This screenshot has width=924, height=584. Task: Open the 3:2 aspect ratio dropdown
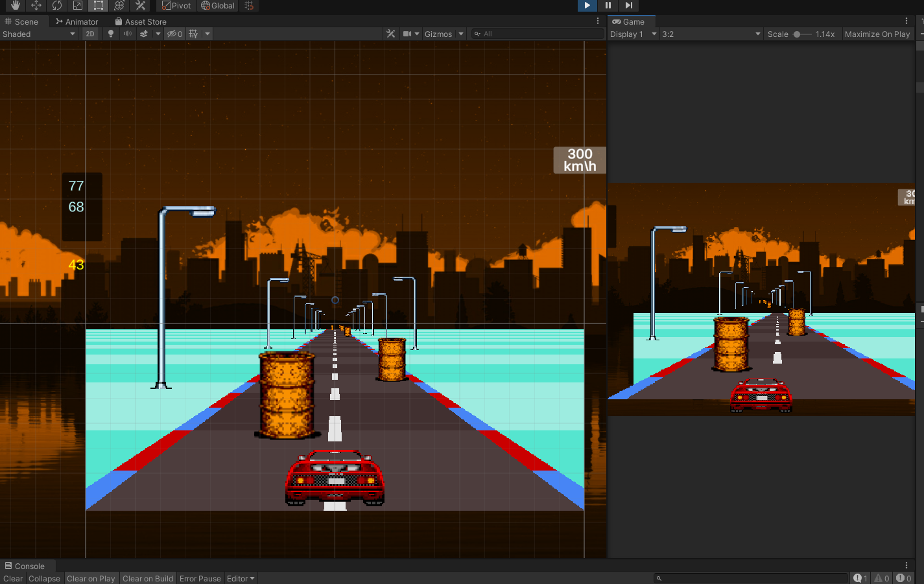(711, 34)
